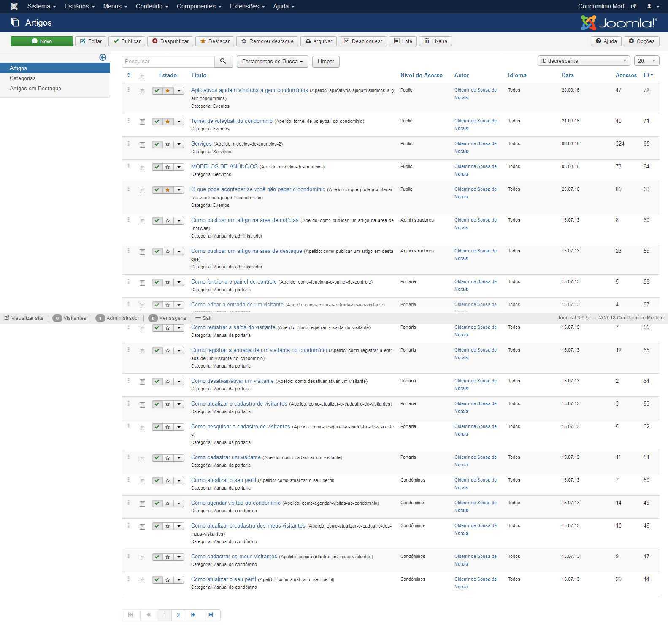This screenshot has width=668, height=644.
Task: Open actions dropdown arrow for Como funciona o painel row
Action: tap(179, 282)
